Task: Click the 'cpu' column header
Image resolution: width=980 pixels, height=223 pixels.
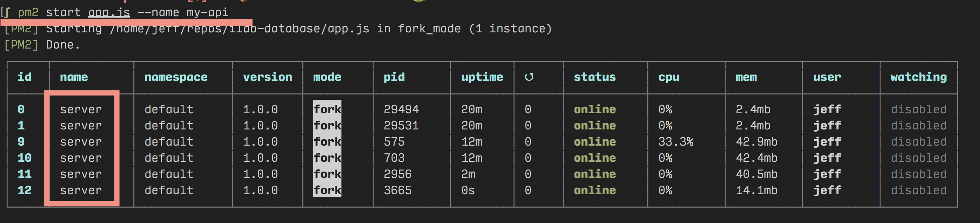Action: 669,78
